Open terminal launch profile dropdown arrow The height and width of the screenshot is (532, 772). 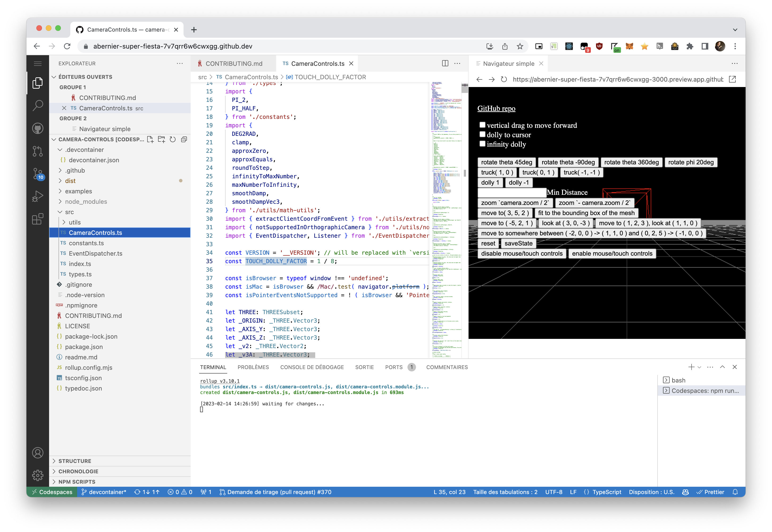pos(700,367)
